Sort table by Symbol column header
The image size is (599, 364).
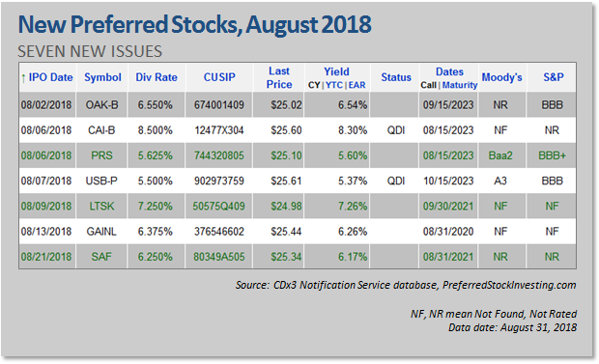[x=102, y=77]
